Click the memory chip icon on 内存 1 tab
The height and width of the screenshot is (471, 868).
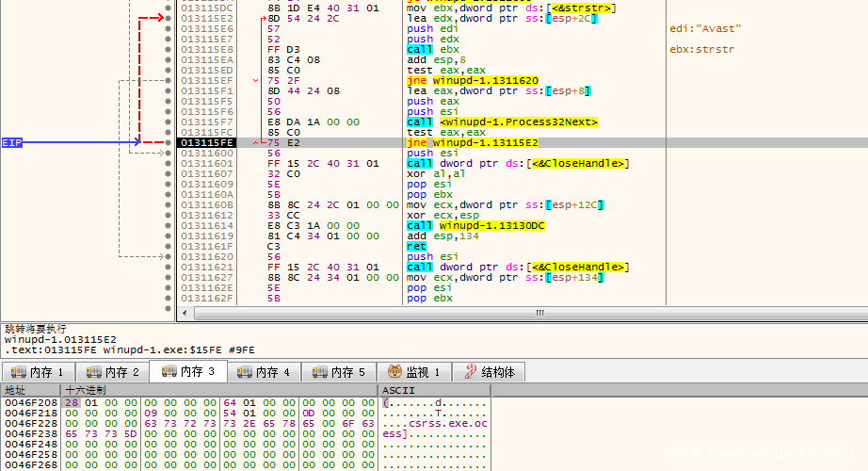[x=17, y=372]
